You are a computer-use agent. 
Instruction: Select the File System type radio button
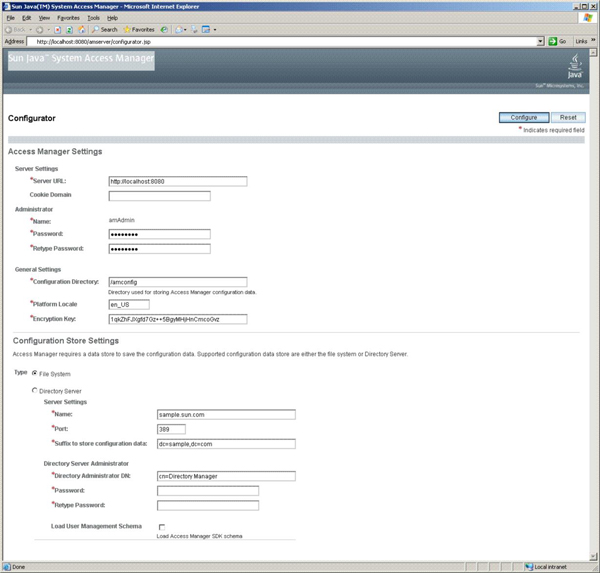click(34, 373)
